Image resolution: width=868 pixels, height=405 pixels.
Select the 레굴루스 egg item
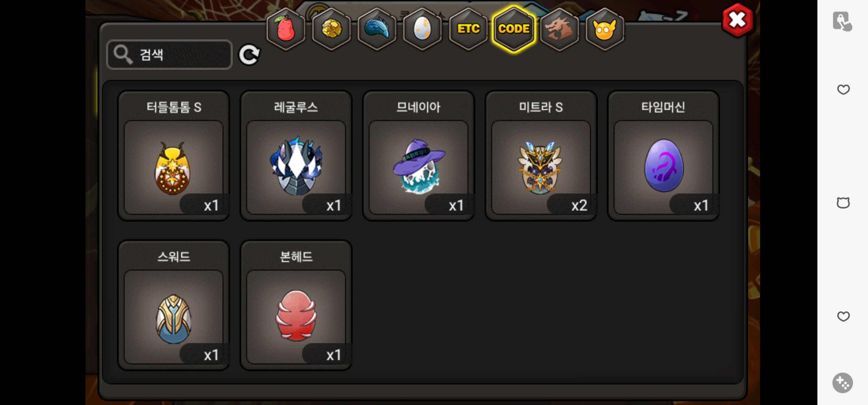point(296,156)
